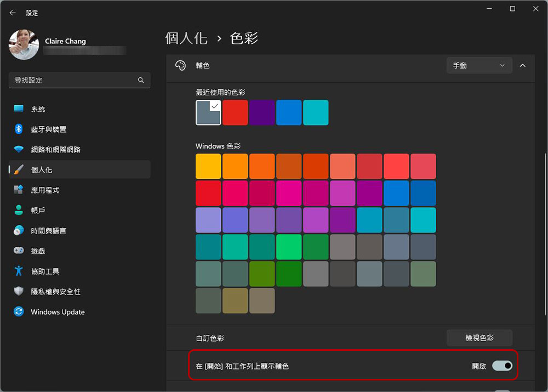Image resolution: width=548 pixels, height=392 pixels.
Task: Click the accent color palette icon
Action: [x=181, y=65]
